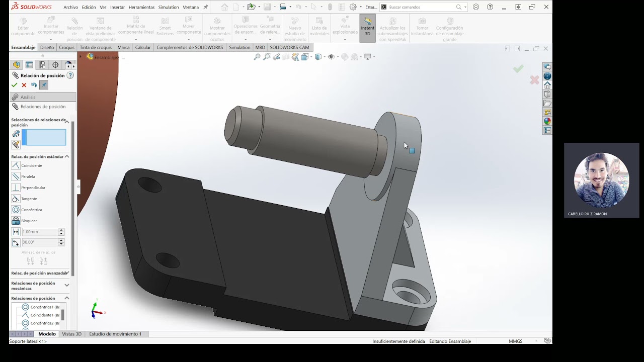Viewport: 644px width, 362px height.
Task: Select Bloquear mate type
Action: point(25,221)
